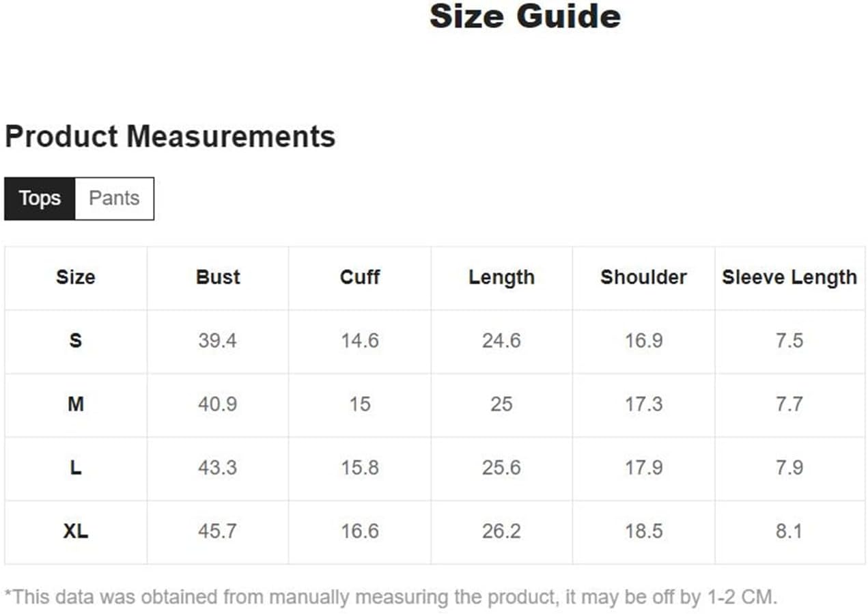Click the Product Measurements heading
This screenshot has width=868, height=614.
pos(170,137)
